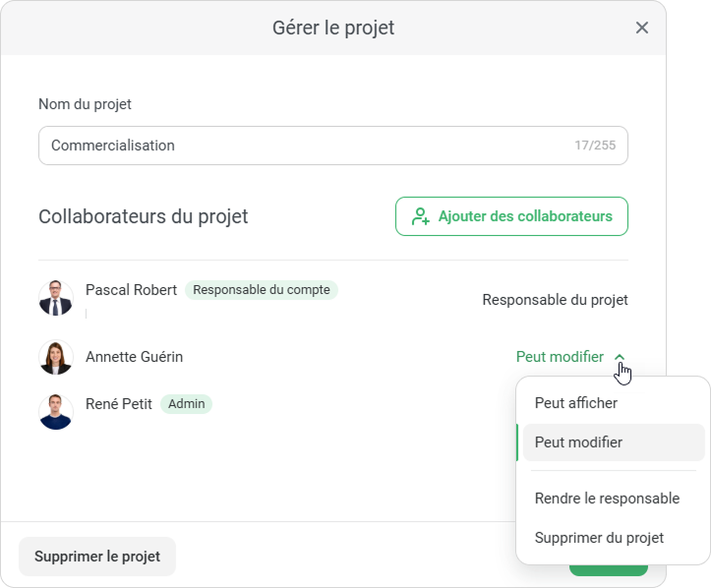The height and width of the screenshot is (588, 711).
Task: Click the Admin badge beside René Petit
Action: (x=186, y=403)
